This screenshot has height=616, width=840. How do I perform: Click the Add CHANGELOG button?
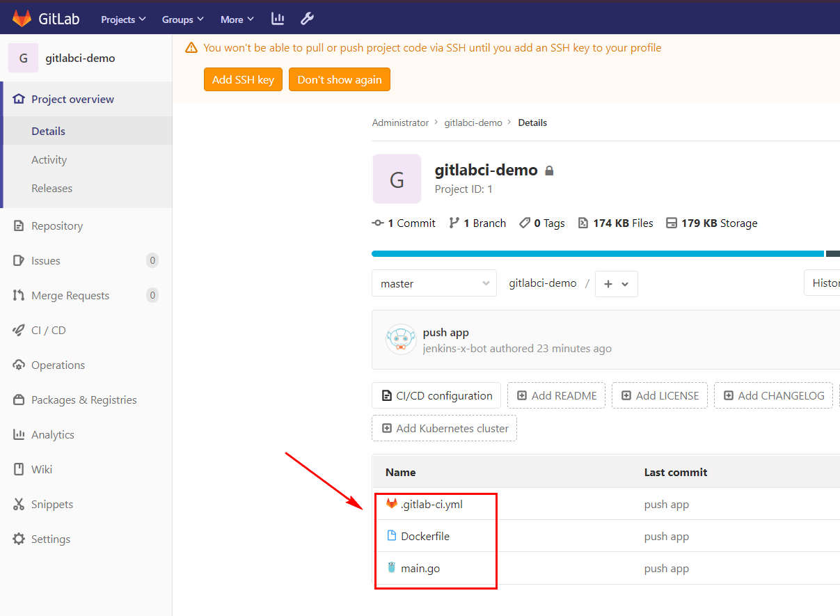click(x=773, y=395)
